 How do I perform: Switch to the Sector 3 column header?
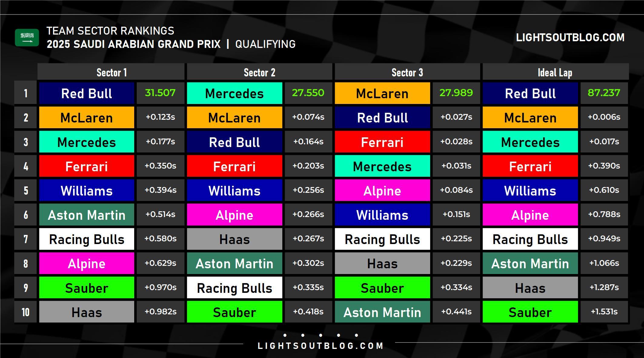point(407,72)
